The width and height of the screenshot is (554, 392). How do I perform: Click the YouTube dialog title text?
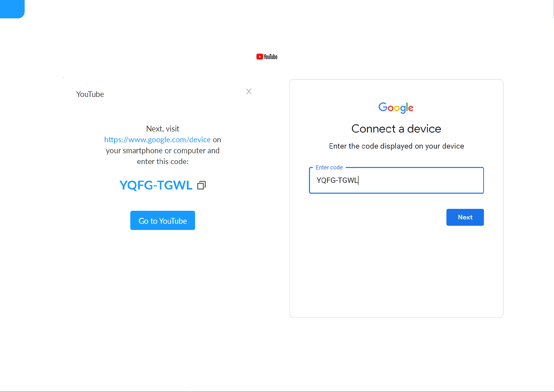(90, 94)
